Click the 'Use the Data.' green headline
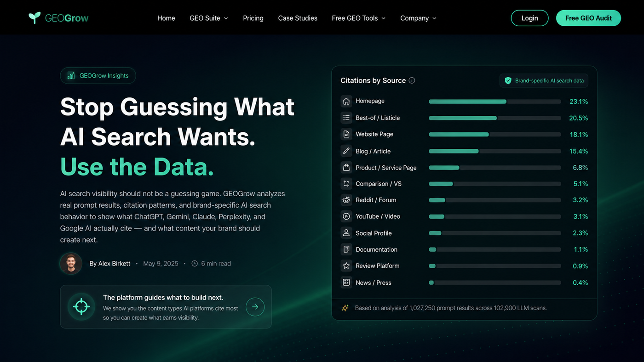The image size is (644, 362). 137,166
